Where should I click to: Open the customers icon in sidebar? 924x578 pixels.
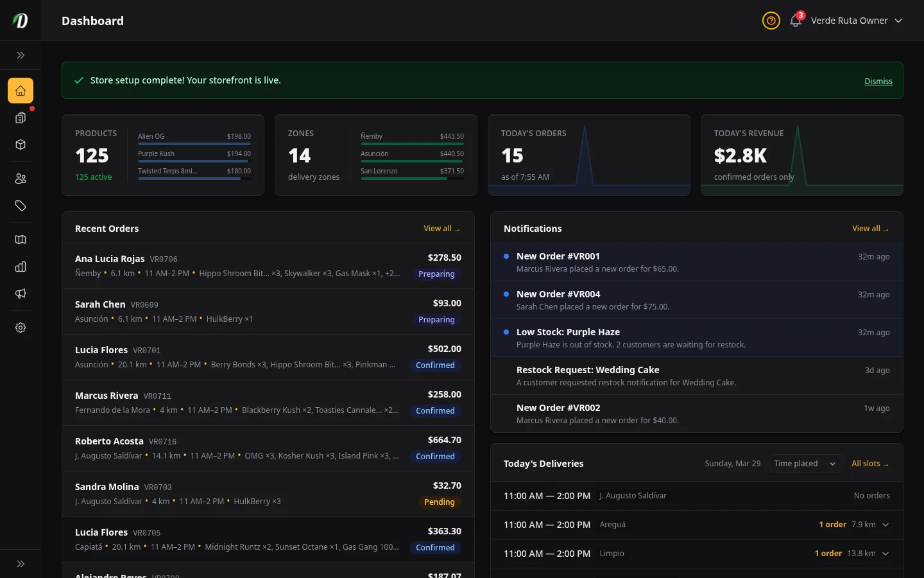tap(21, 179)
